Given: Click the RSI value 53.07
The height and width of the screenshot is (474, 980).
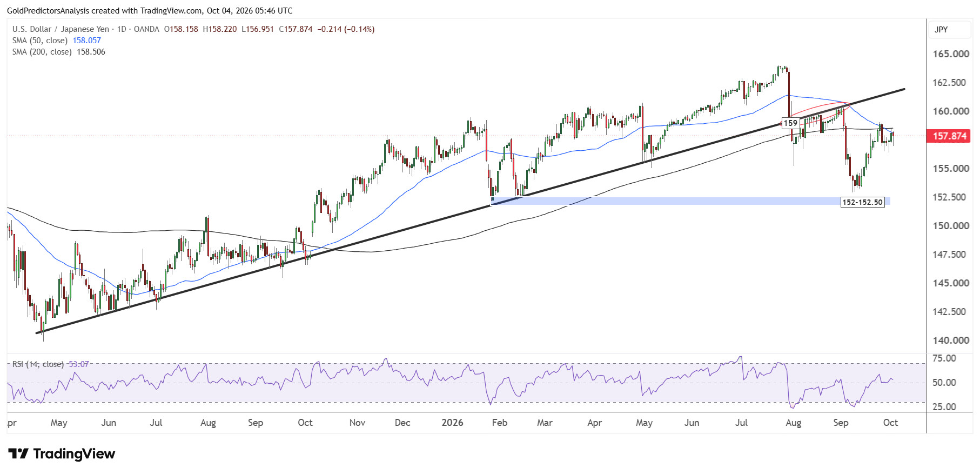Looking at the screenshot, I should tap(78, 364).
